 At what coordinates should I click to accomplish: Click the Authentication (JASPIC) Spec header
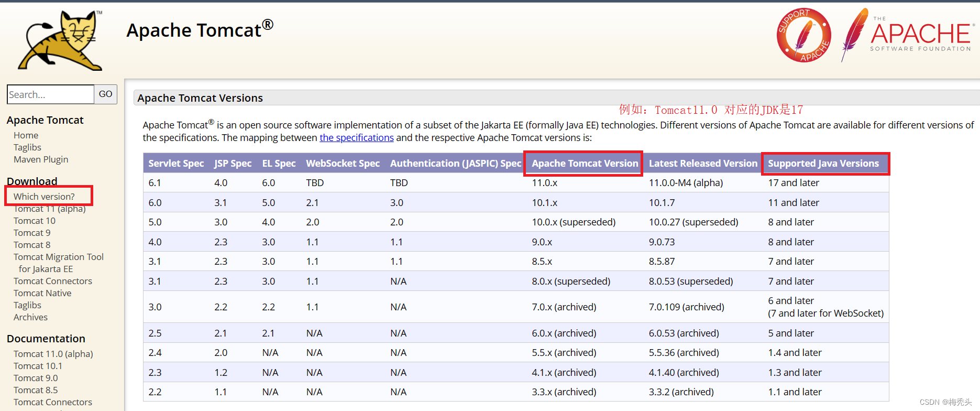456,164
